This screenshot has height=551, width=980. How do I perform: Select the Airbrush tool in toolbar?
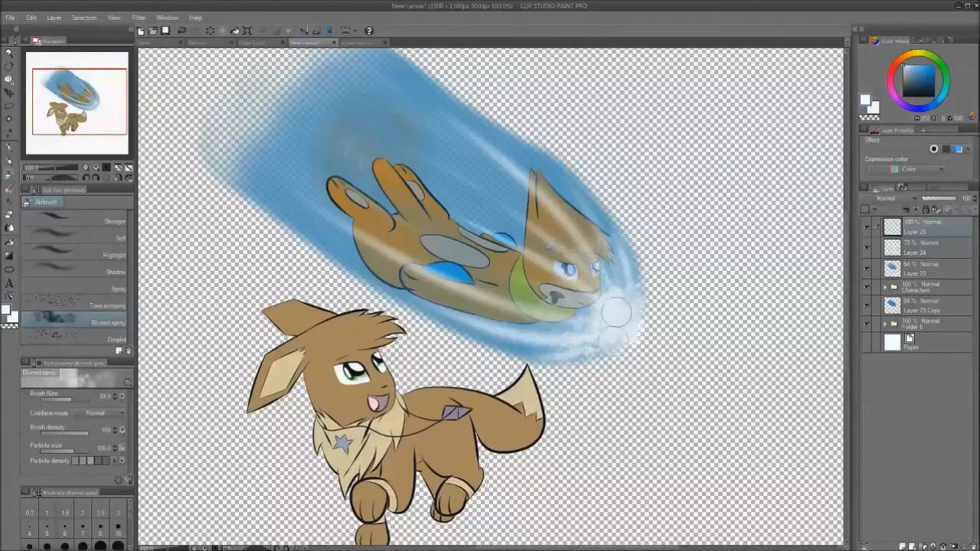[x=8, y=174]
